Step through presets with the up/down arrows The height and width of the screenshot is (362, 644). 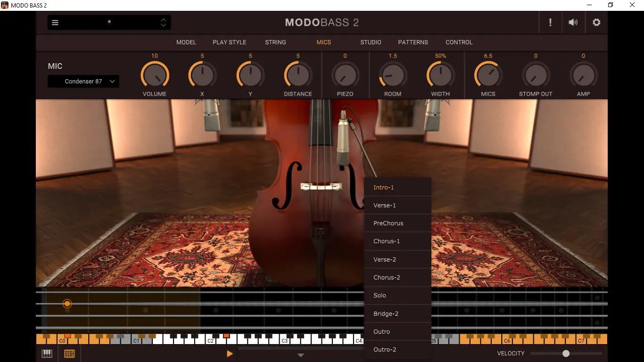[163, 23]
